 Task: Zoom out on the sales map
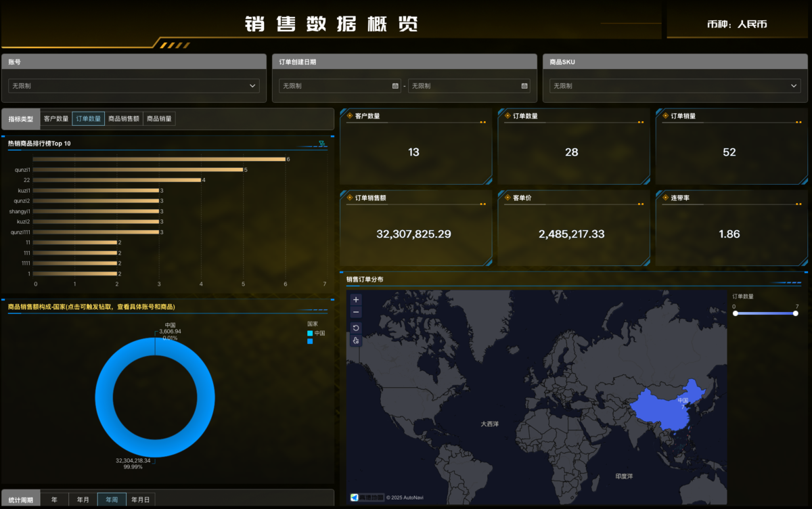click(356, 312)
